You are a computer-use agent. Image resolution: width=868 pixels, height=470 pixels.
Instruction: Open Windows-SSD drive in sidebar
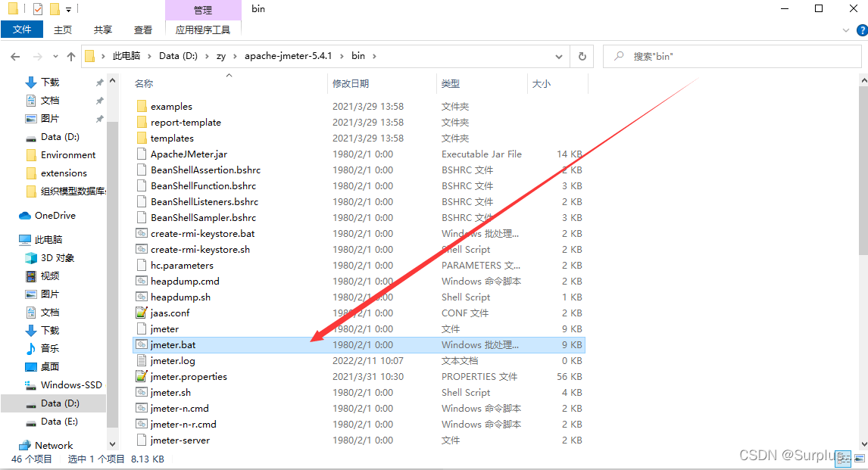71,384
